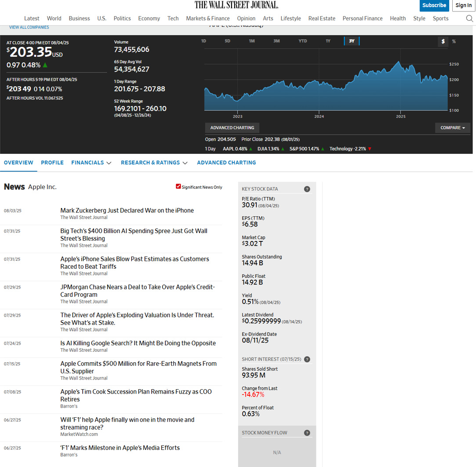This screenshot has width=476, height=467.
Task: Open the Lifestyle section
Action: coord(291,18)
